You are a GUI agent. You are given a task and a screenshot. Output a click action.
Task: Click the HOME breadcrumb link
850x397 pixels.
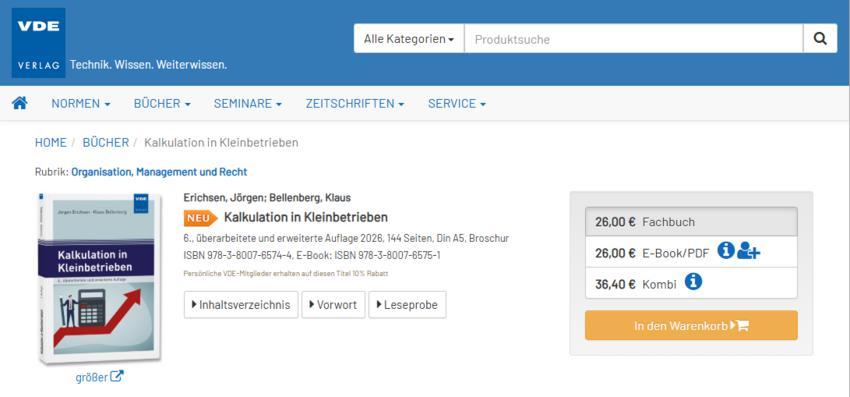click(50, 143)
